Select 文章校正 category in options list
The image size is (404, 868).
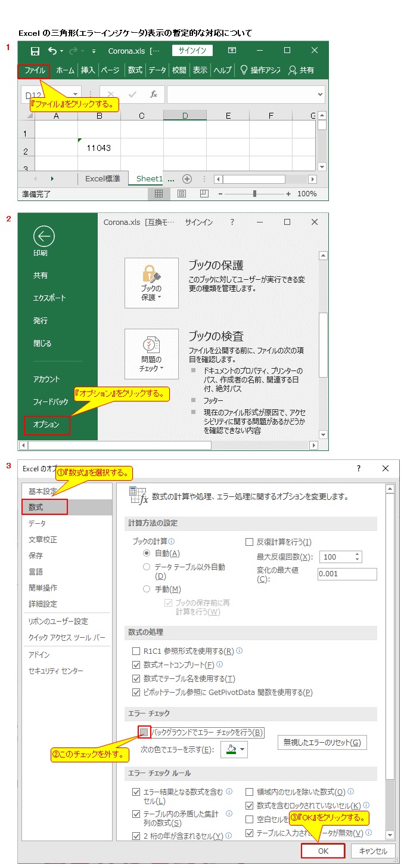(x=43, y=539)
